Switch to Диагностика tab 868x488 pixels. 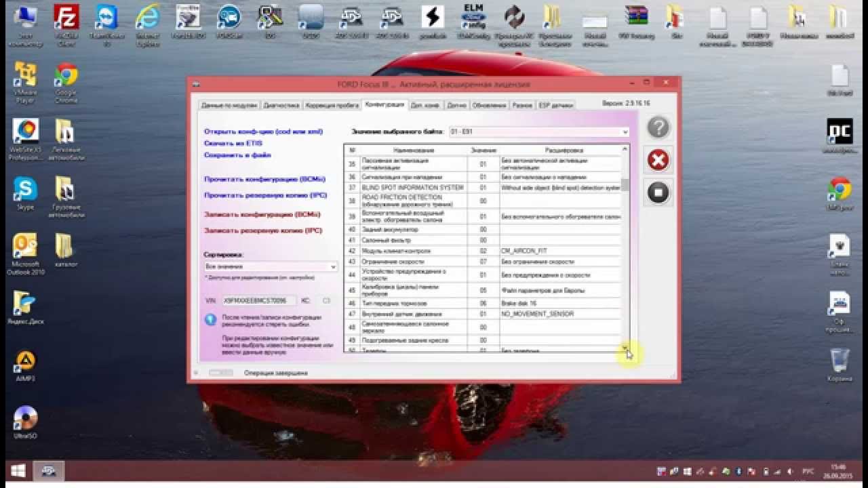[281, 105]
